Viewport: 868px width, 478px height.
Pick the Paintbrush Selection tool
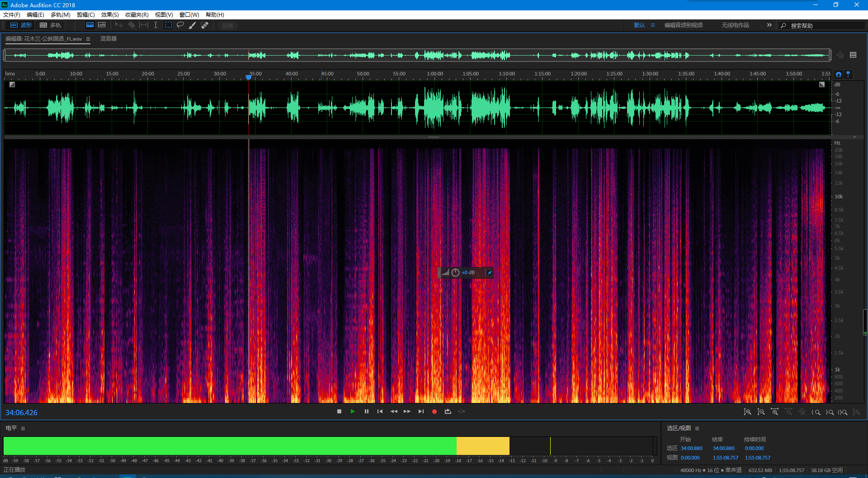pos(192,25)
